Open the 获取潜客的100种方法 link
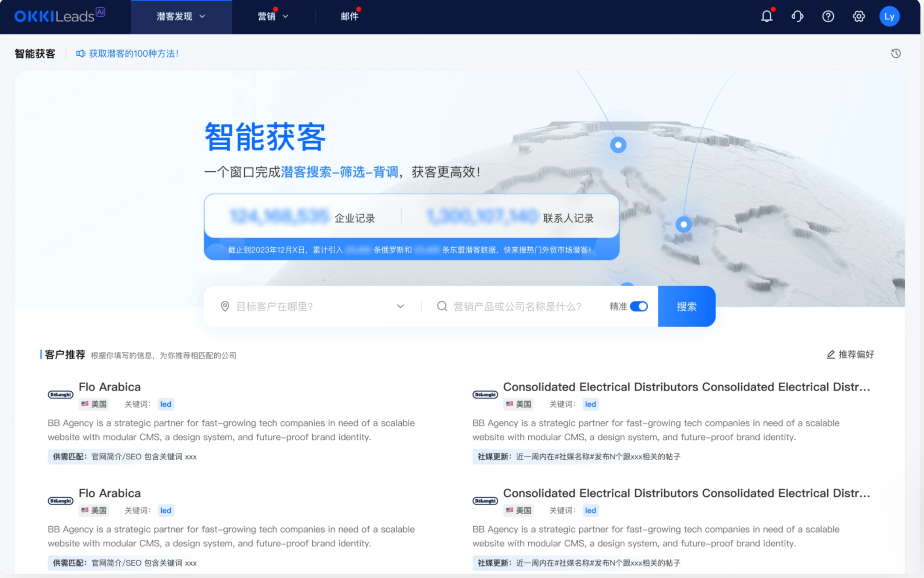This screenshot has width=924, height=578. 133,54
